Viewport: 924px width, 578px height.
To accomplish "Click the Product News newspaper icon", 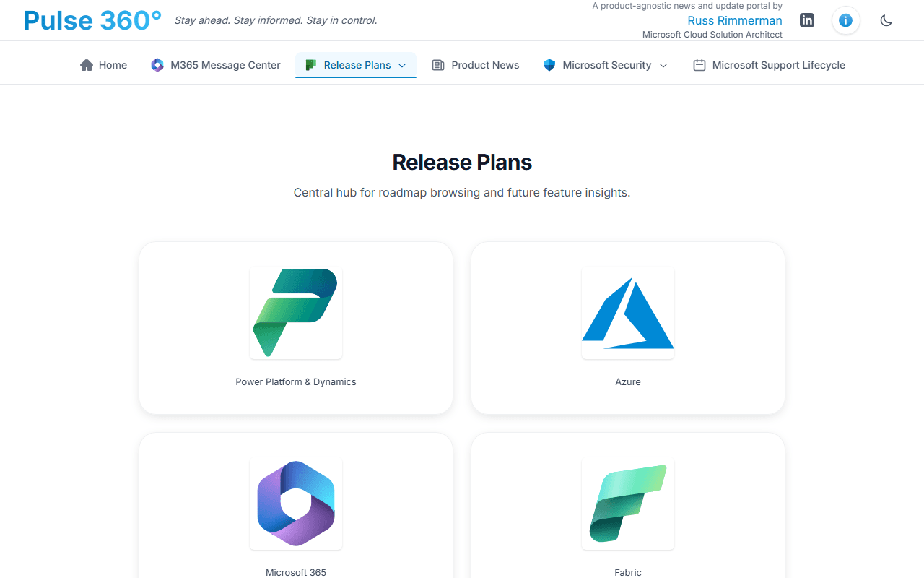I will pyautogui.click(x=438, y=65).
